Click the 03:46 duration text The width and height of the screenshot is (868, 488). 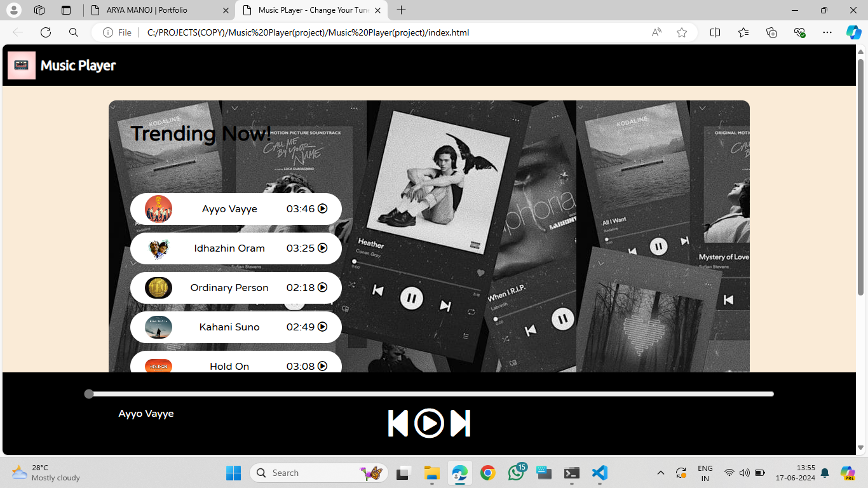[x=301, y=209]
